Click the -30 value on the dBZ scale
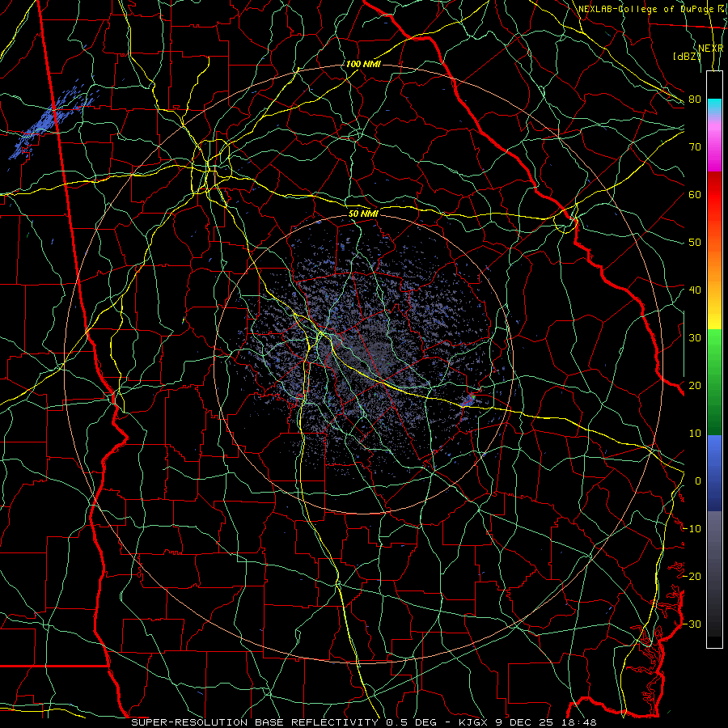The height and width of the screenshot is (728, 728). point(692,624)
